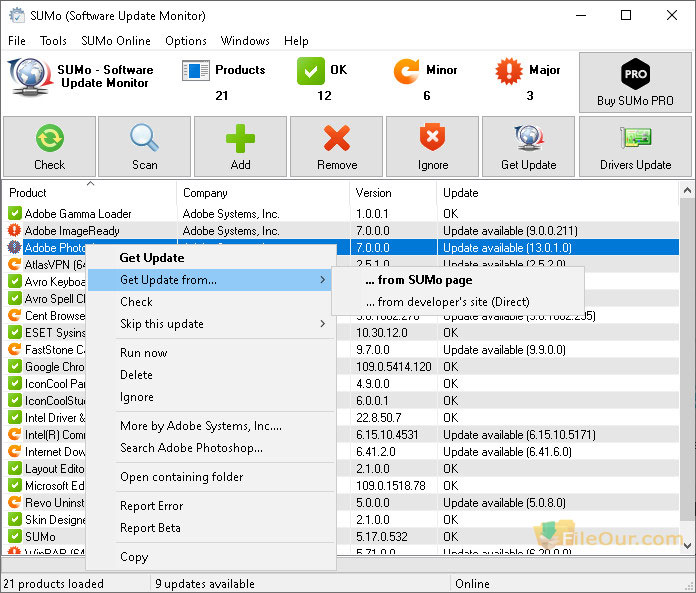
Task: Click the red Major updates icon
Action: pyautogui.click(x=509, y=71)
